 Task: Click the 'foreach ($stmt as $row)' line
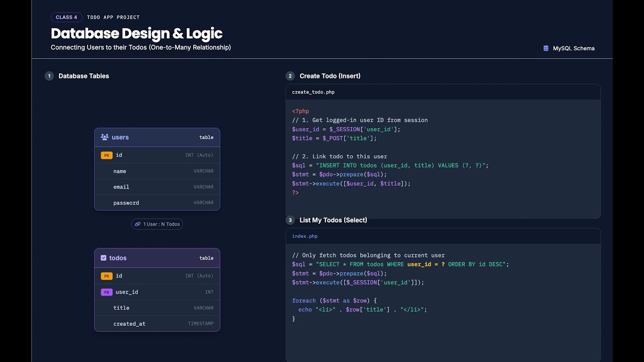pyautogui.click(x=334, y=301)
